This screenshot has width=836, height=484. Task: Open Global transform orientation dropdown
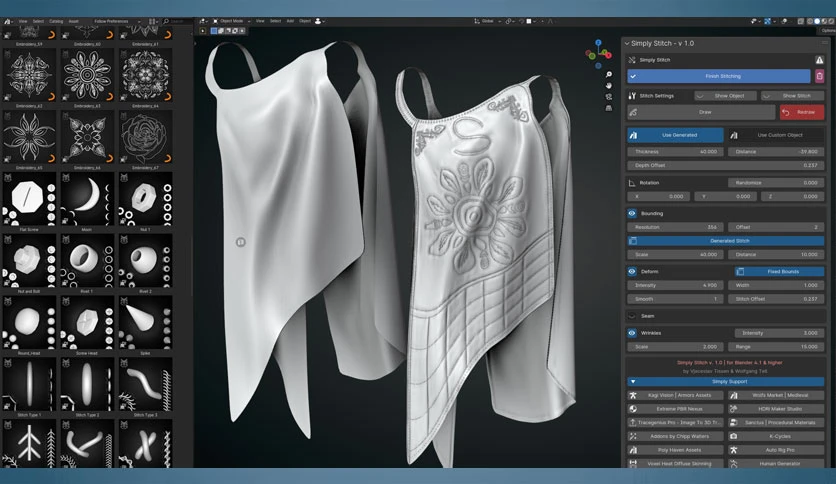[x=487, y=21]
